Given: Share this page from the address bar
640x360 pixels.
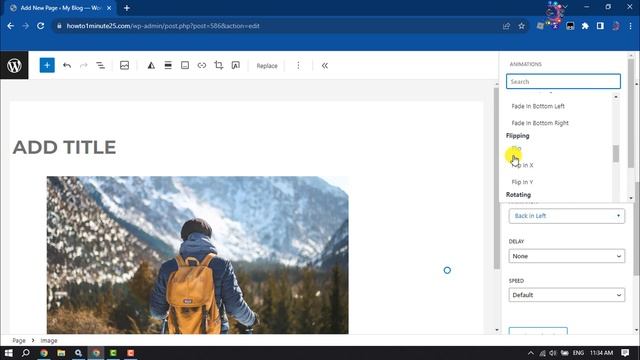Looking at the screenshot, I should click(507, 26).
